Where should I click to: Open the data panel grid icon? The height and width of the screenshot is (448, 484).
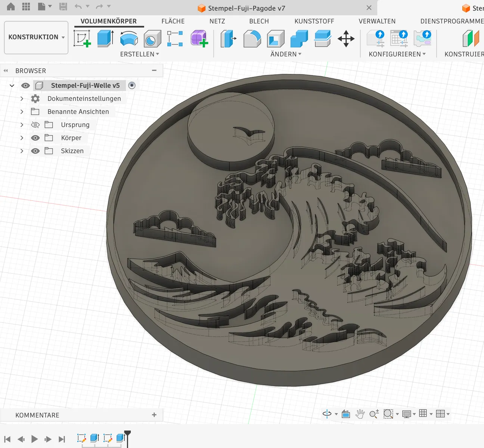[x=26, y=7]
